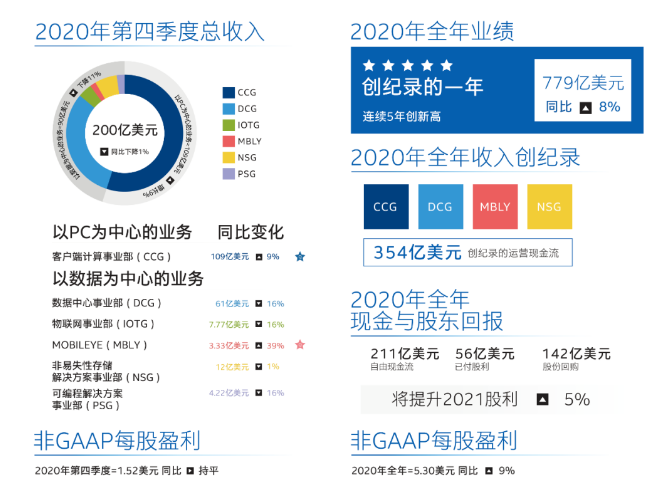Viewport: 663px width, 494px height.
Task: Click the 数据中心事业部 ( DCG ) row label
Action: point(107,303)
